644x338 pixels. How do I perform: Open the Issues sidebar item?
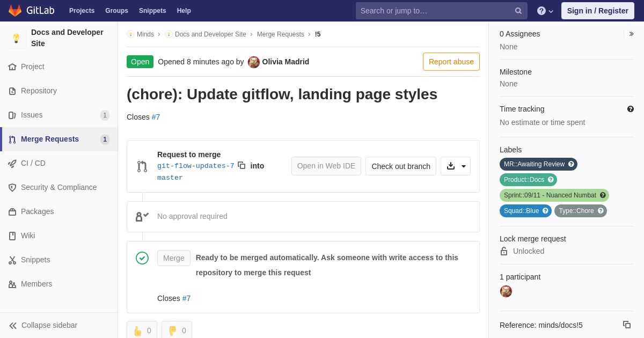(59, 115)
